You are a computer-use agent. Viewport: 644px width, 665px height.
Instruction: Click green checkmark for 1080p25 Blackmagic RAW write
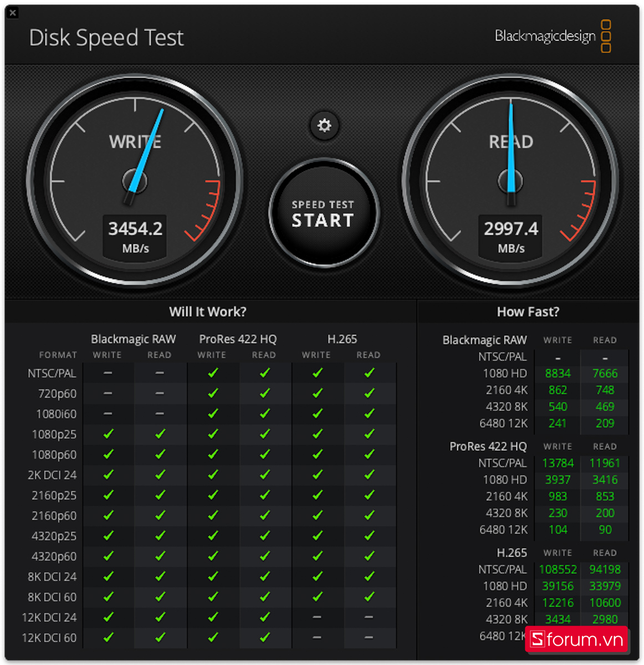[x=108, y=434]
